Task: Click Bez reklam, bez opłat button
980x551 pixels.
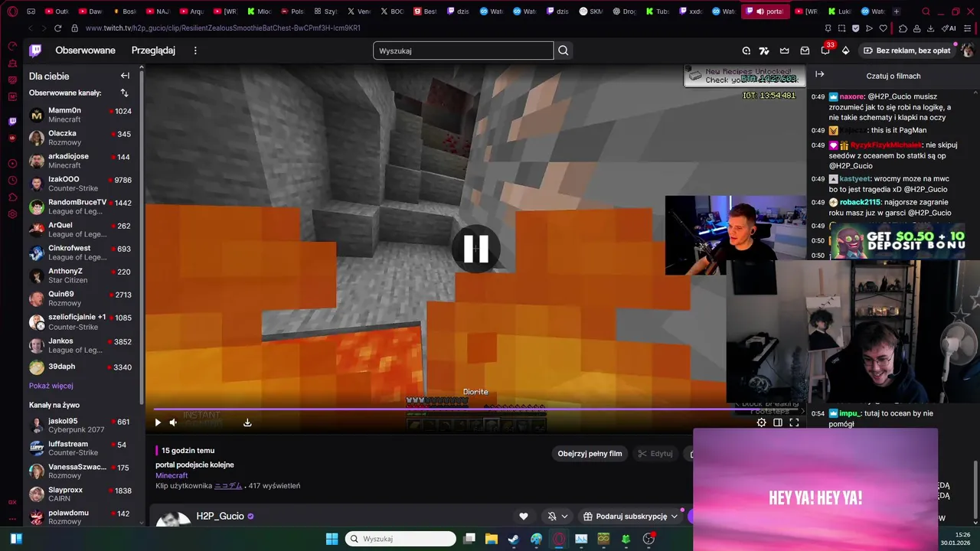Action: (x=907, y=51)
